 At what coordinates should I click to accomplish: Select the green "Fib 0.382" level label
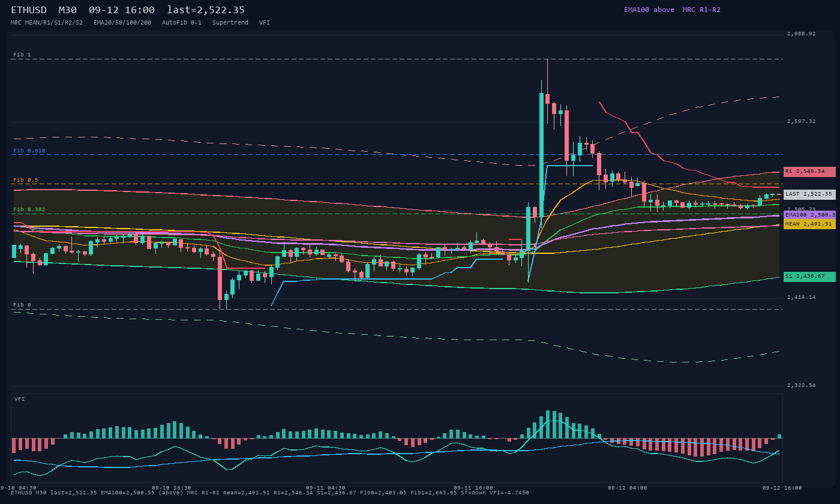click(29, 209)
